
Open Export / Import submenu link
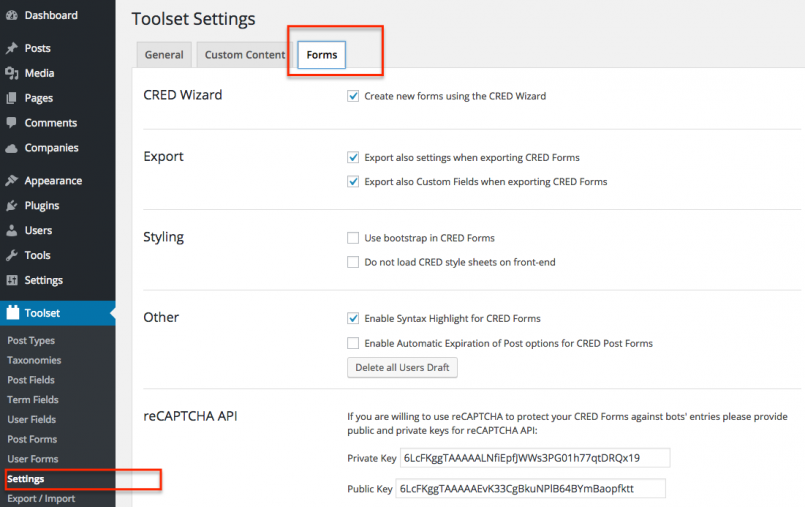click(x=41, y=499)
